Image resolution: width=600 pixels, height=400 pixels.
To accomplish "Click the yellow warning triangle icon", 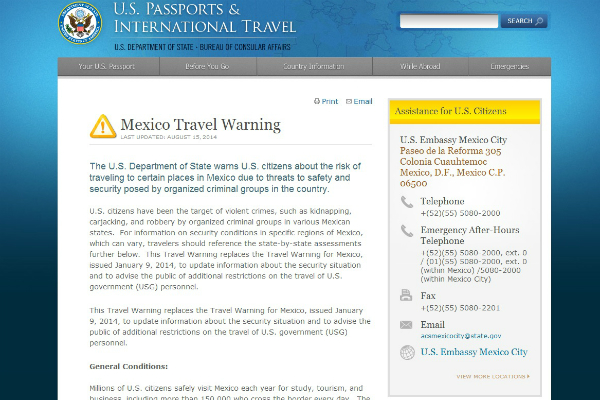I will (102, 126).
